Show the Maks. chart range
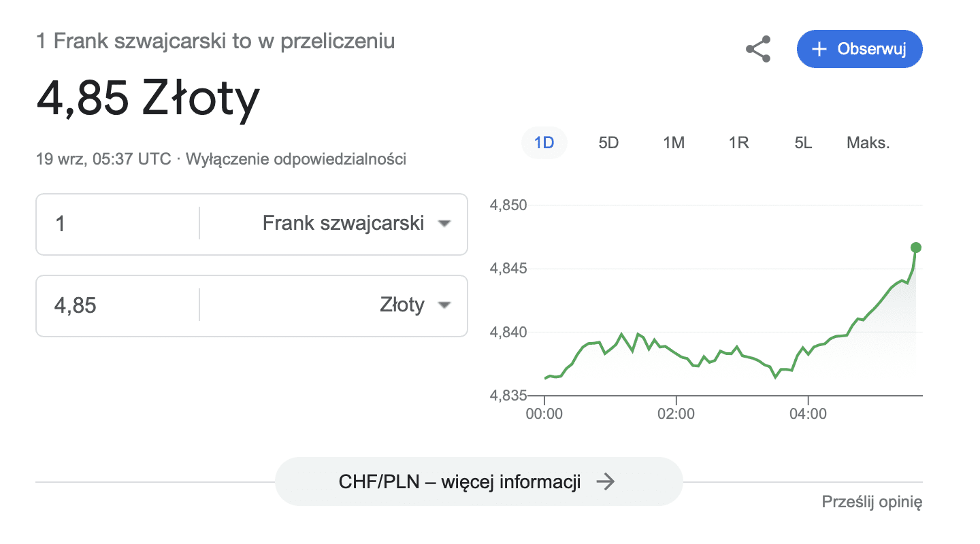 [868, 143]
